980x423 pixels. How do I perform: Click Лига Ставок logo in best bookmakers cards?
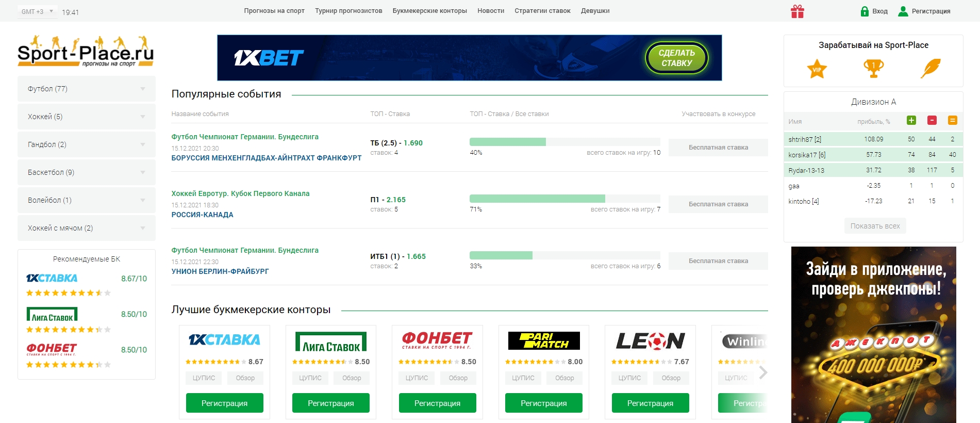pos(331,341)
